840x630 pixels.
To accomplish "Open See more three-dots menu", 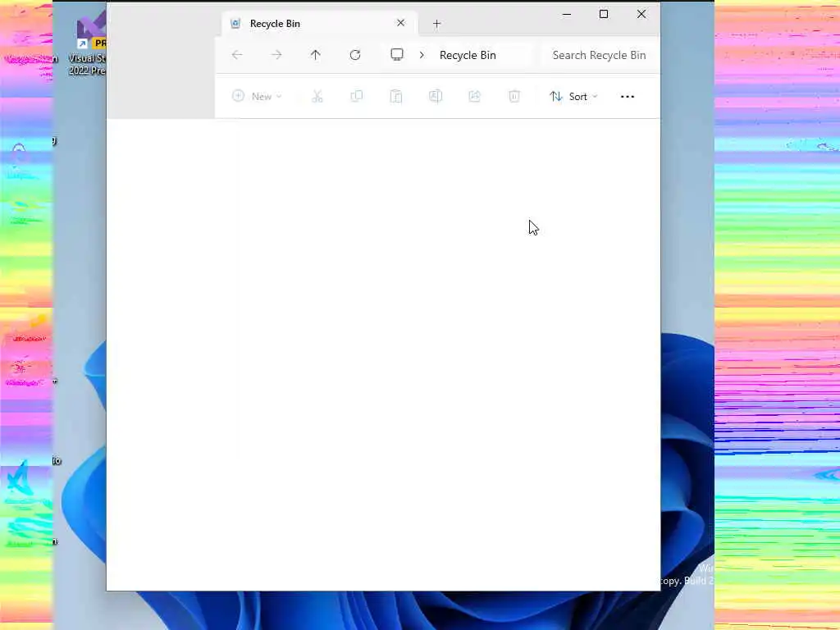I will pos(628,97).
